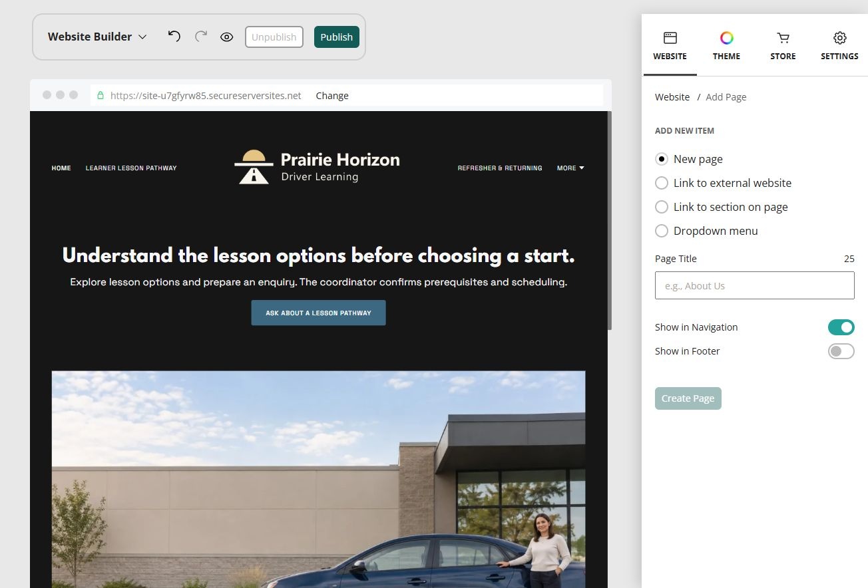Click the preview pane vertical scrollbar
The width and height of the screenshot is (868, 588).
coord(609,221)
